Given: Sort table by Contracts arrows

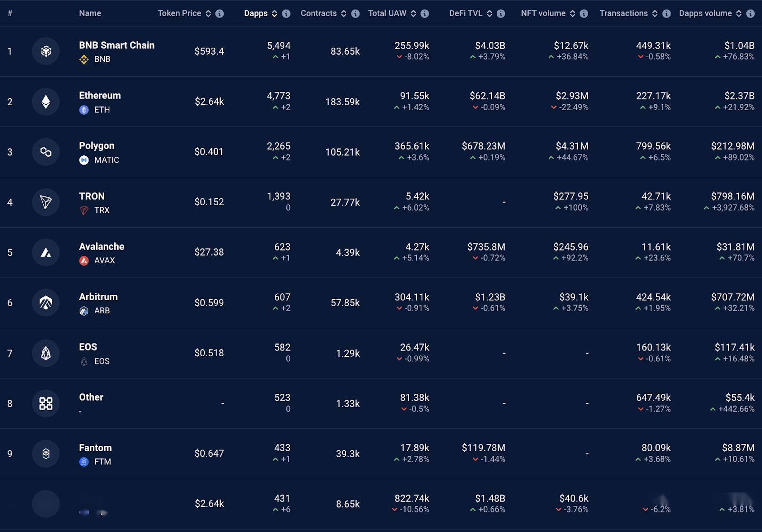Looking at the screenshot, I should 344,13.
